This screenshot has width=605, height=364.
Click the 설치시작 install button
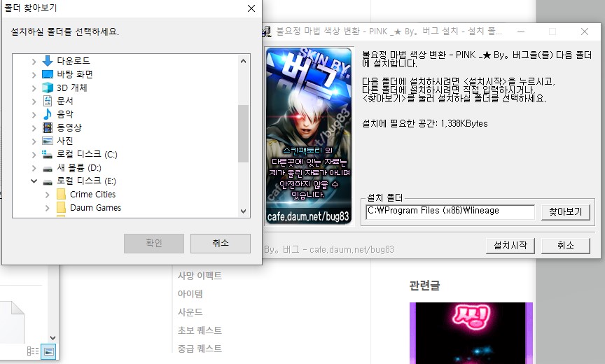click(510, 245)
